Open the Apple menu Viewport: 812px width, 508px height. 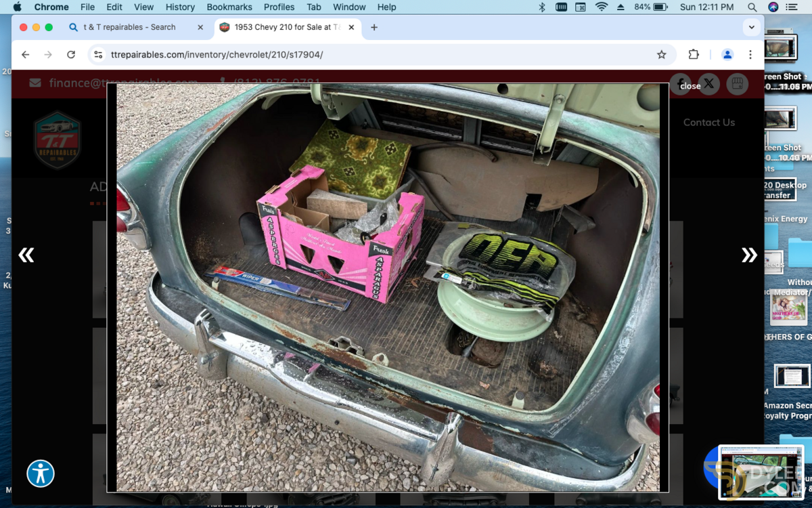[x=17, y=7]
